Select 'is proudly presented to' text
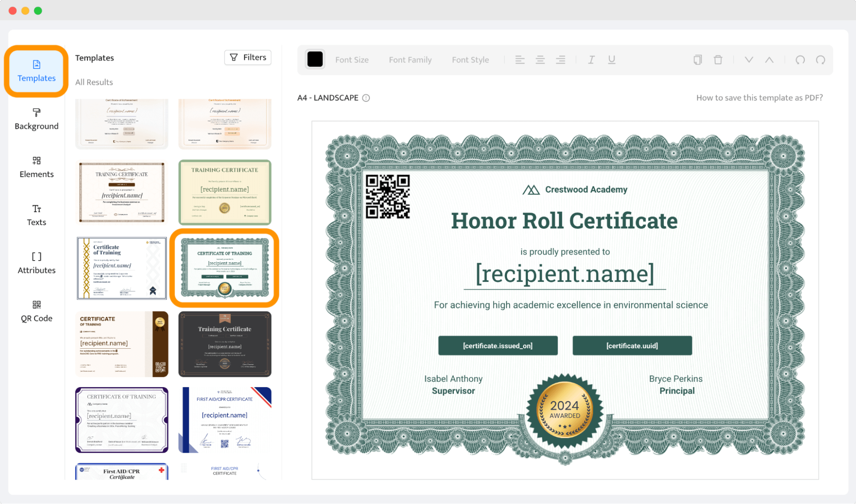Viewport: 856px width, 504px height. coord(565,252)
